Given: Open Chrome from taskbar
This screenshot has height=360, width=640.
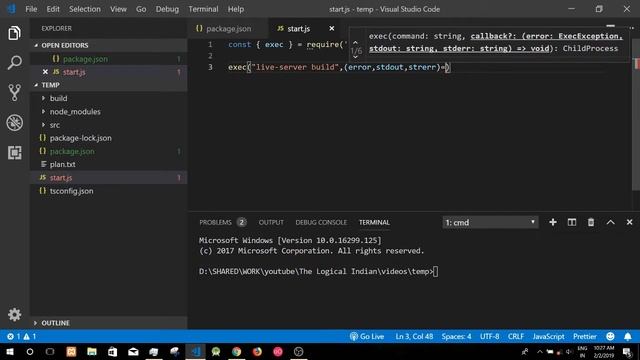Looking at the screenshot, I should (x=236, y=351).
